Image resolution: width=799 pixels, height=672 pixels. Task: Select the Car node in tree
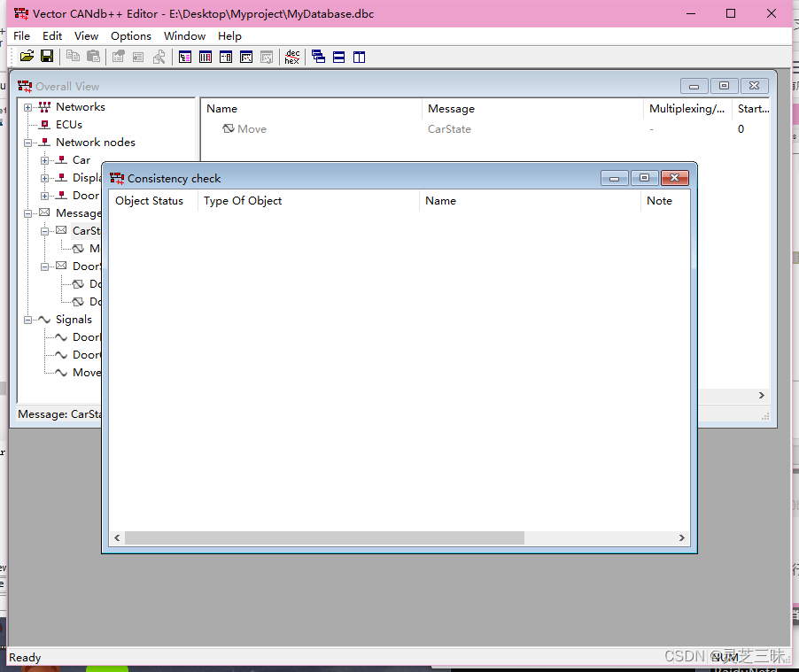81,160
